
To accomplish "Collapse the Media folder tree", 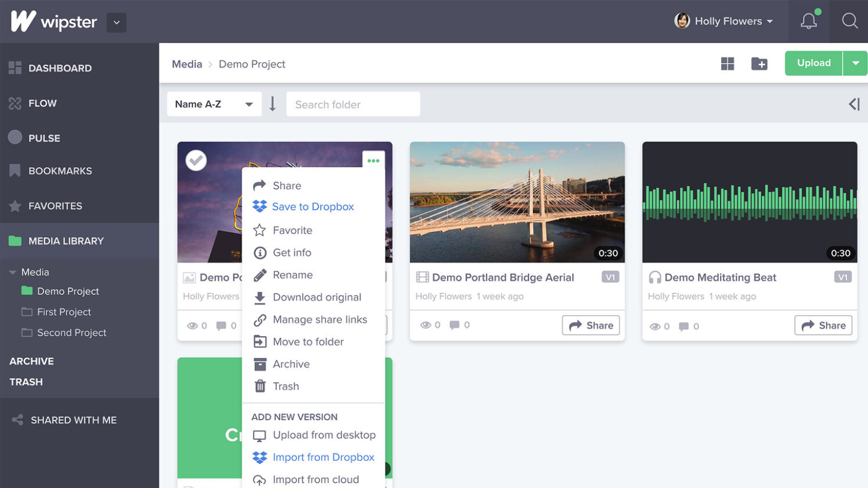I will click(x=12, y=272).
